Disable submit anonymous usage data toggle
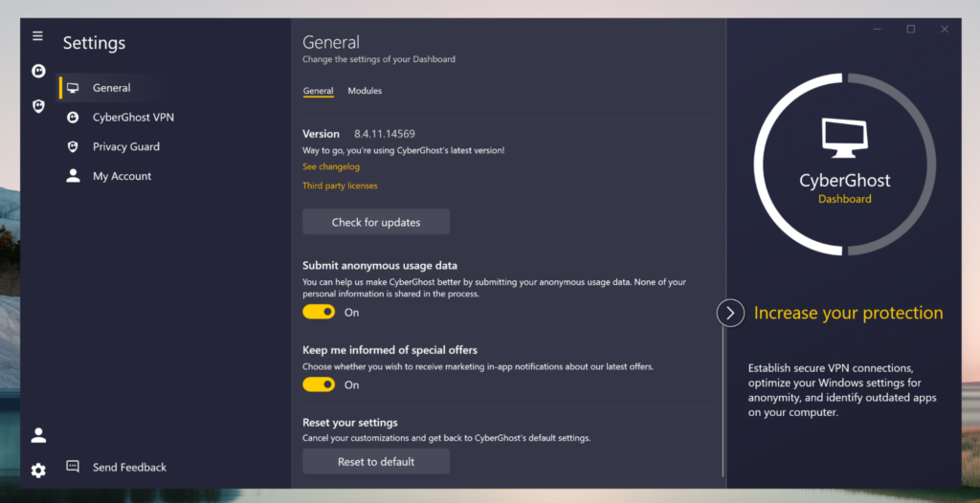 pos(319,312)
